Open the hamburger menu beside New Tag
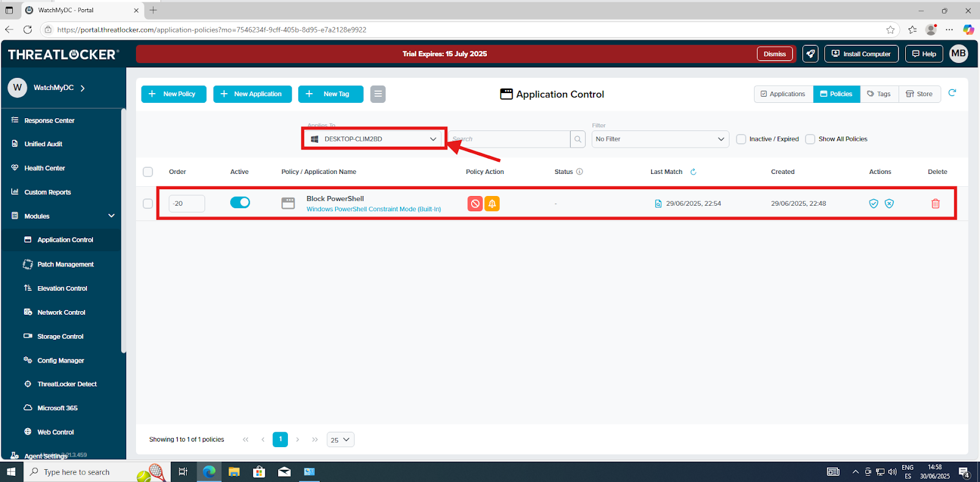 point(378,94)
